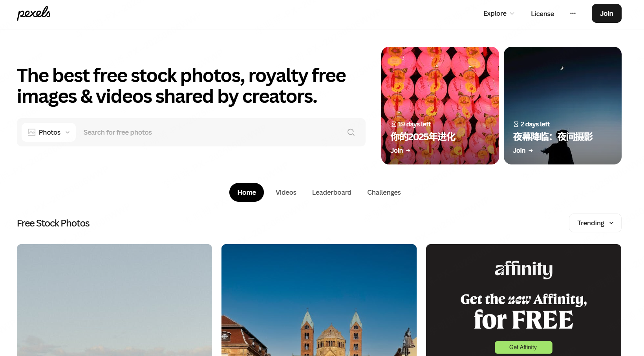644x356 pixels.
Task: Expand the Explore dropdown
Action: click(x=499, y=13)
